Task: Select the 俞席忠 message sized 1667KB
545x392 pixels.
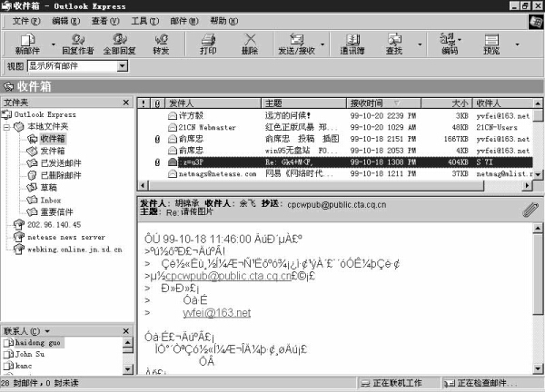Action: [x=335, y=139]
